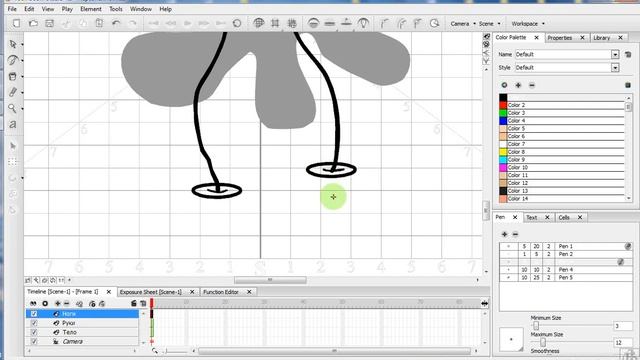Click the half-circle arrange icon in toolbar
640x360 pixels.
coord(313,24)
